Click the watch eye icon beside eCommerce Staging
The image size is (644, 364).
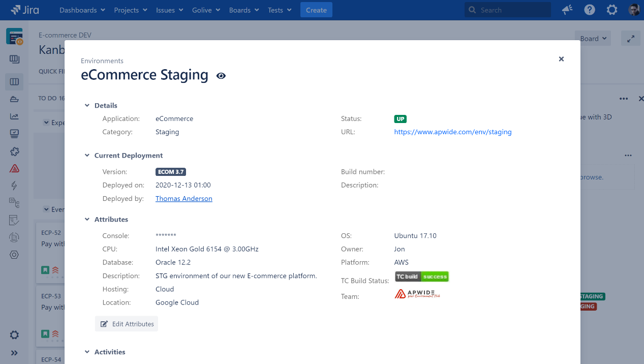click(221, 76)
